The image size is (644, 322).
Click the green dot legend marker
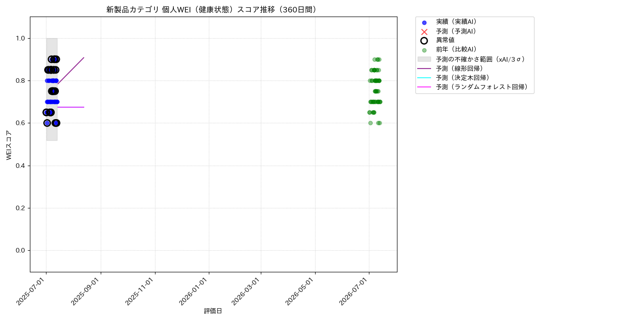pos(424,50)
